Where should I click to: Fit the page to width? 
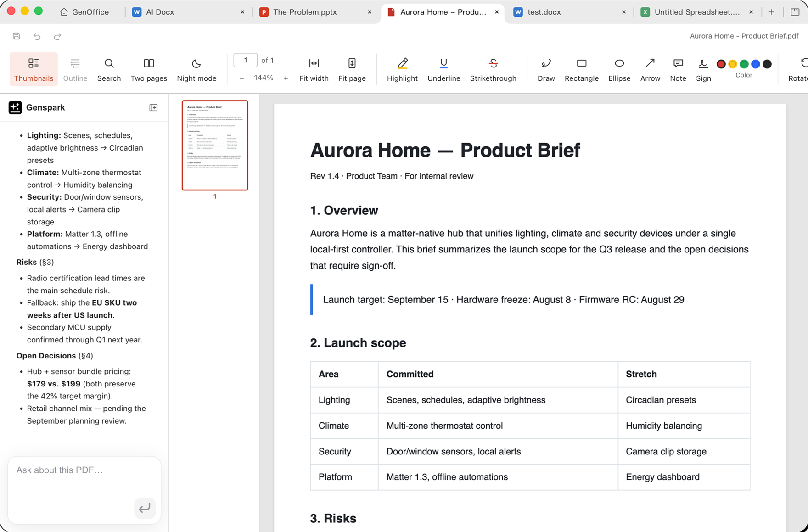coord(314,69)
